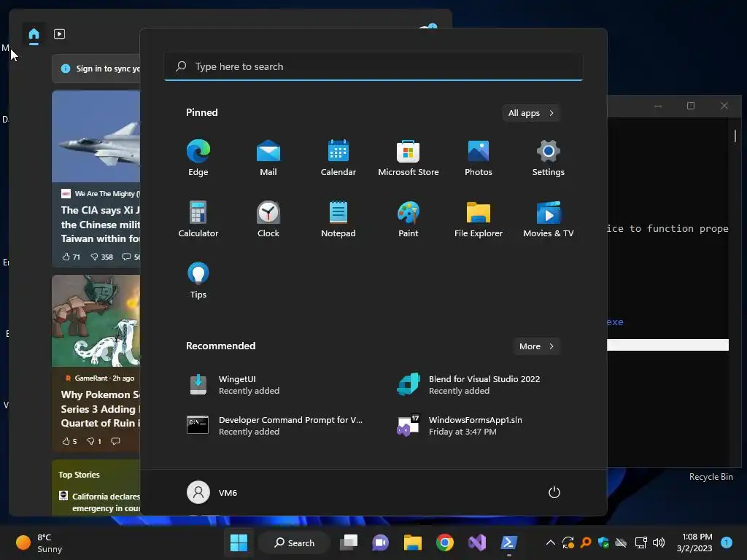Open Microsoft Store from pinned apps
The height and width of the screenshot is (560, 747).
pos(409,157)
